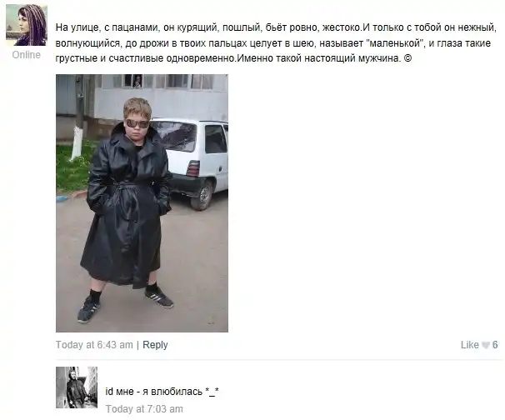Open the attached photo of person in coat
The width and height of the screenshot is (505, 420).
click(x=142, y=203)
